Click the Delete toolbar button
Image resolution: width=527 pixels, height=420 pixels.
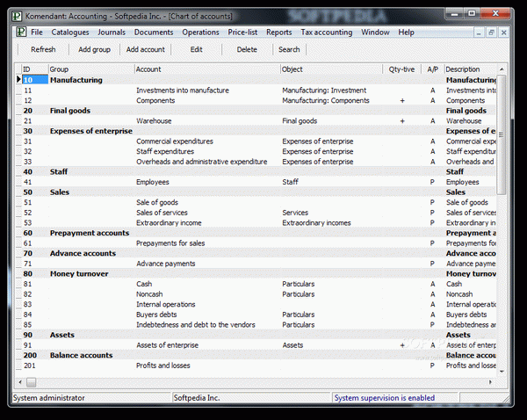tap(247, 49)
